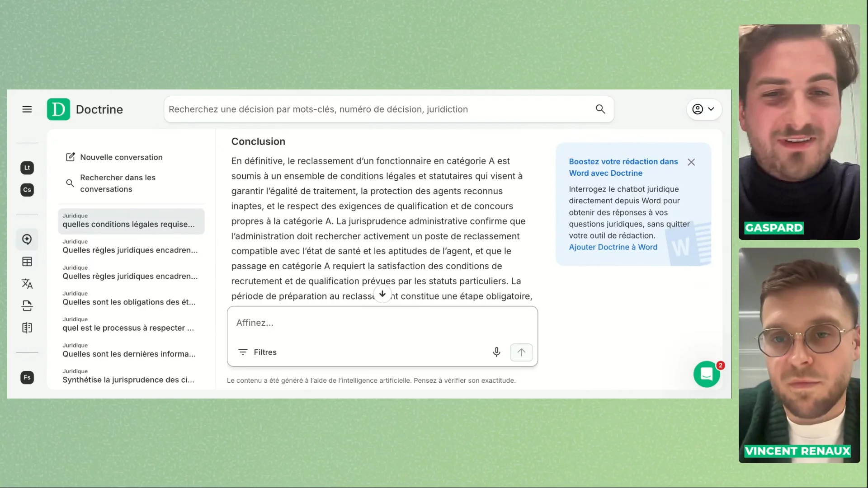Click the Doctrine logo
The image size is (868, 488).
pos(58,109)
